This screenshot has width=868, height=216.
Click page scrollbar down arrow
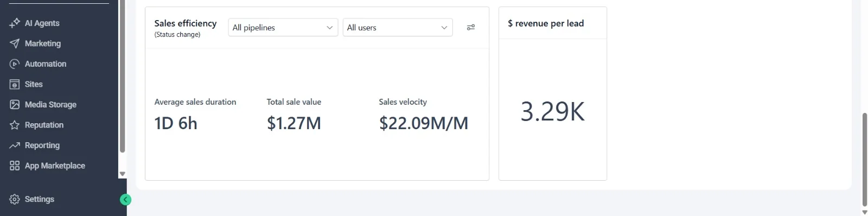point(864,212)
